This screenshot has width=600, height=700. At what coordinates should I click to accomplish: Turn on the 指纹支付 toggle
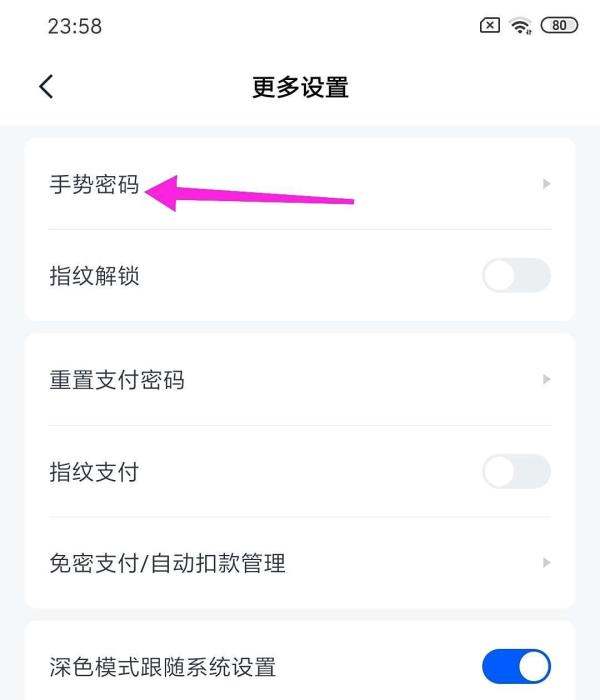click(516, 471)
